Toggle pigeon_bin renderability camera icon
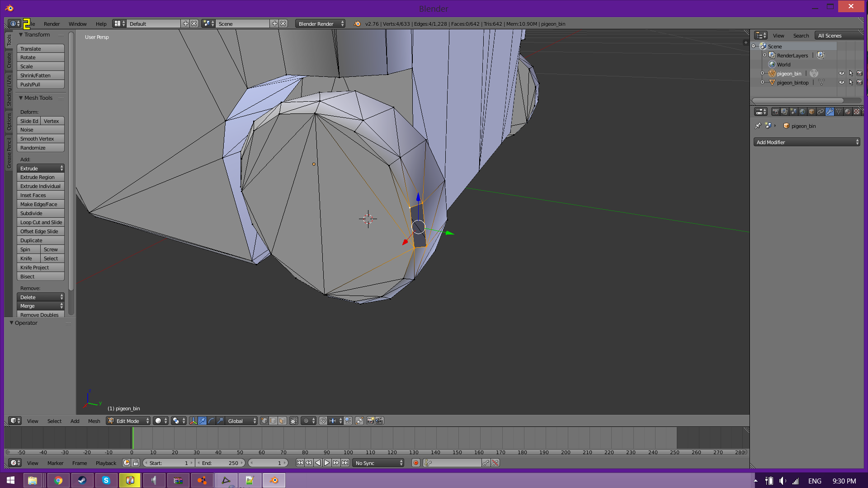Image resolution: width=868 pixels, height=488 pixels. (x=859, y=74)
